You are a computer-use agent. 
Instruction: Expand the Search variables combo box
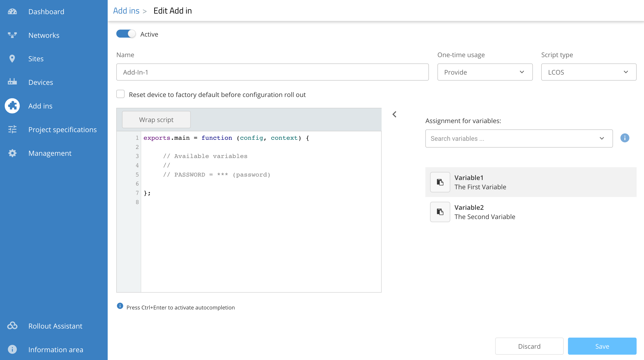coord(519,138)
